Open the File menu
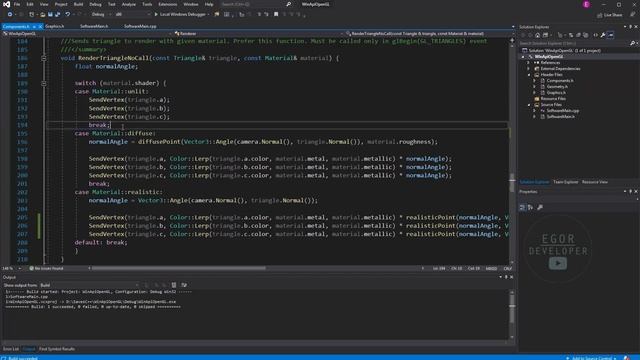This screenshot has width=640, height=360. tap(17, 4)
